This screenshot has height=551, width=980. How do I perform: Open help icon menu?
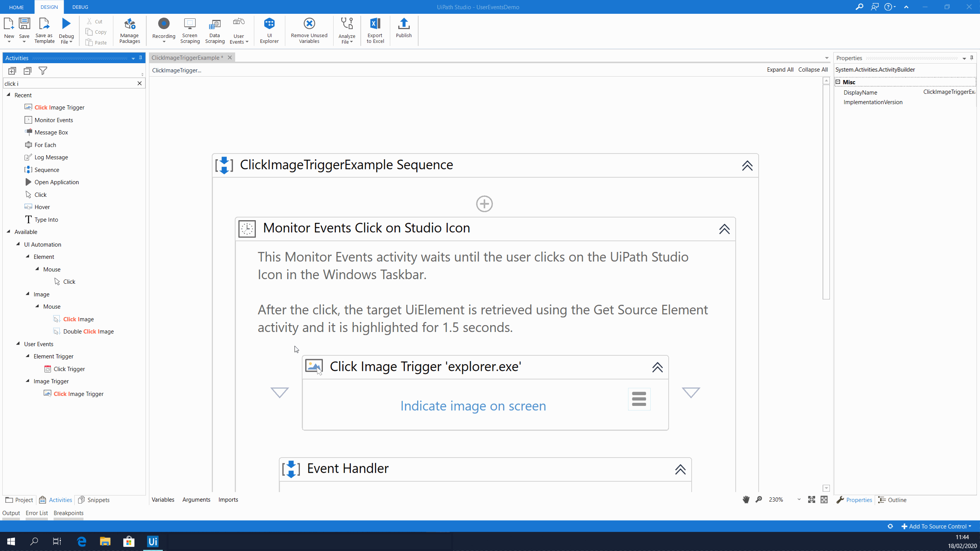(x=890, y=7)
